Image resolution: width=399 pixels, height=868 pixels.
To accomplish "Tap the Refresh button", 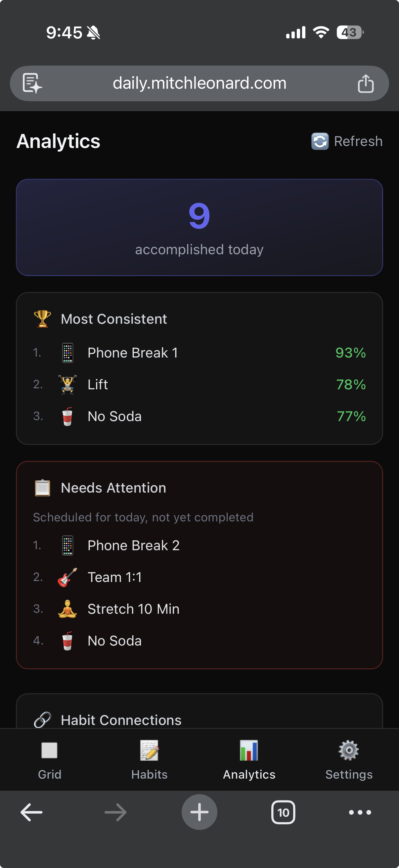I will 347,141.
